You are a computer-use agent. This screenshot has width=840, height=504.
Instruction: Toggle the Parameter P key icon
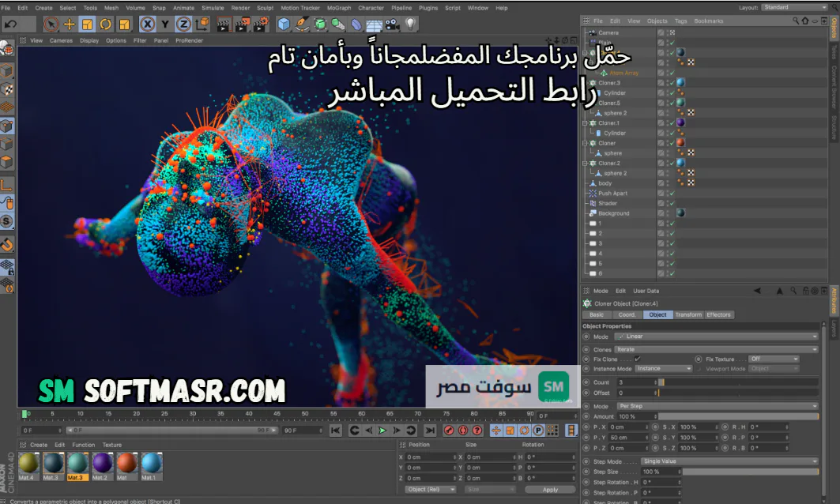coord(538,430)
